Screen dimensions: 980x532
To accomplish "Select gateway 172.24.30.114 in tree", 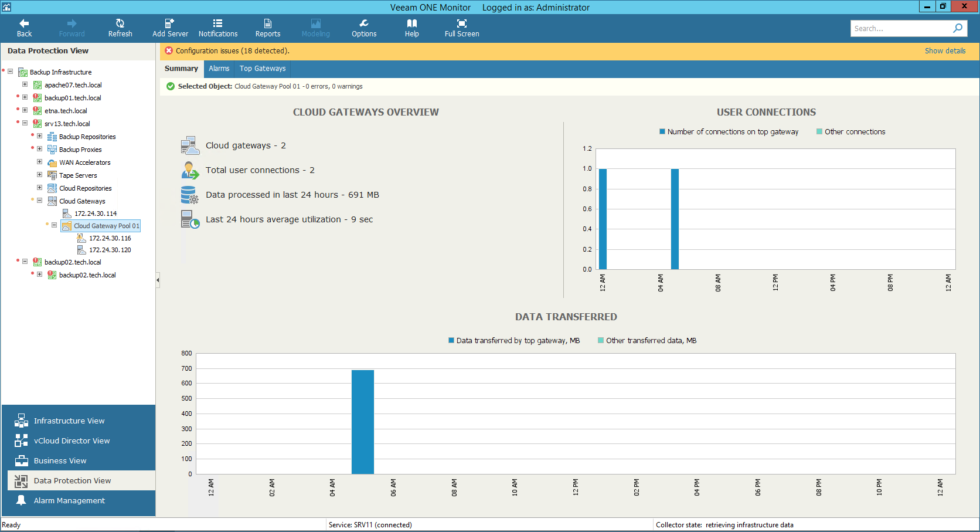I will click(x=96, y=214).
